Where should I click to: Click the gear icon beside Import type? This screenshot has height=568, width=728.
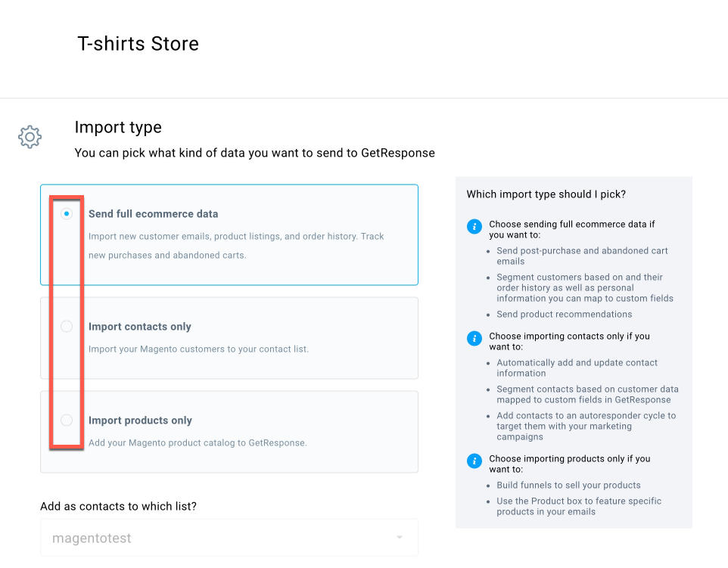[x=30, y=137]
